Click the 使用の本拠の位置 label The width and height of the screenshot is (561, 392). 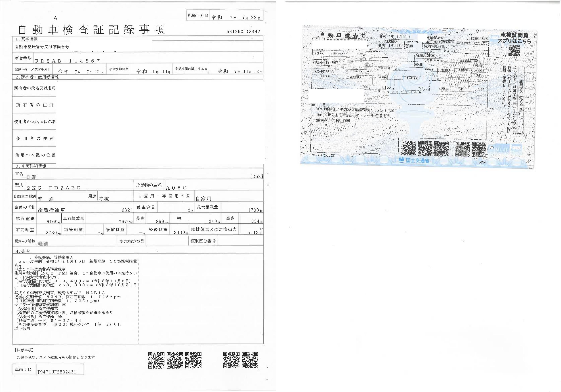click(x=35, y=155)
